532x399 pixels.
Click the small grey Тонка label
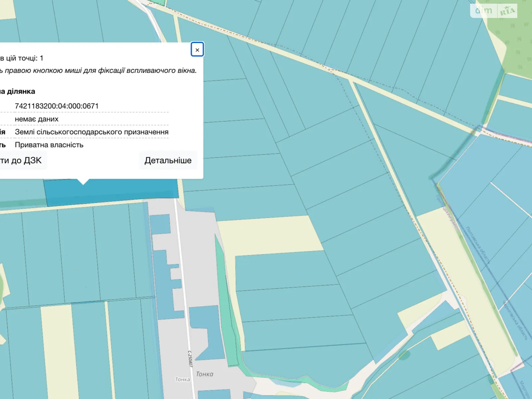[182, 379]
